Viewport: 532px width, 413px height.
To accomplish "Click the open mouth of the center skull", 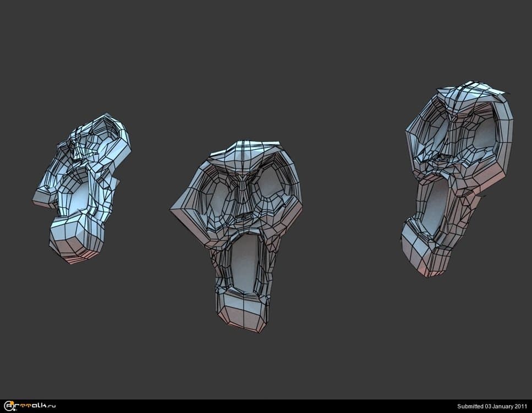I will click(242, 264).
